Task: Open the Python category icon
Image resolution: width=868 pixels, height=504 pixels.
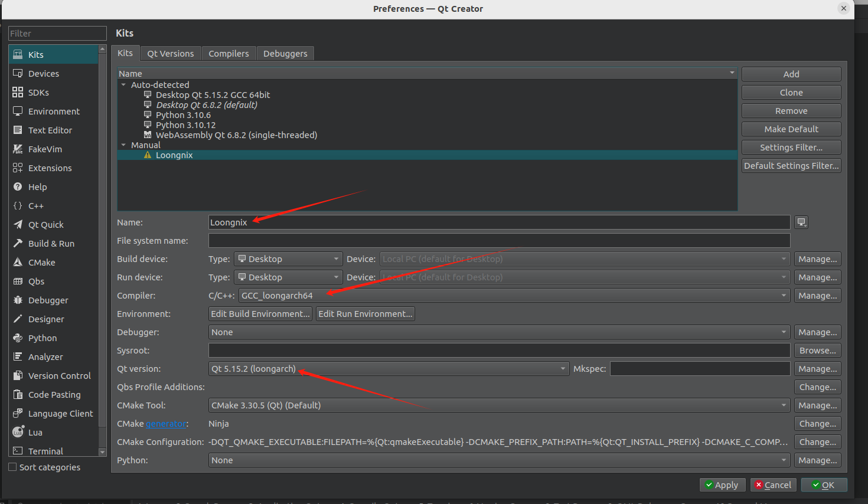Action: pyautogui.click(x=18, y=338)
